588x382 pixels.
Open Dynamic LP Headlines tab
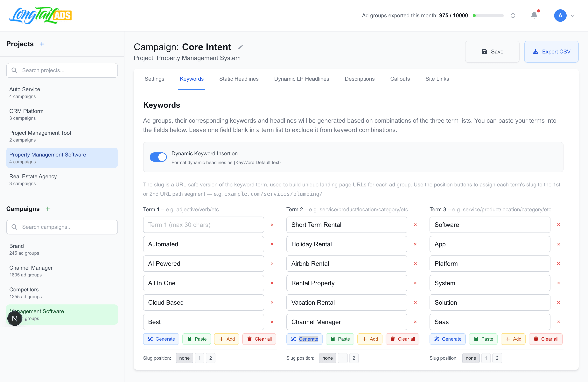coord(302,79)
